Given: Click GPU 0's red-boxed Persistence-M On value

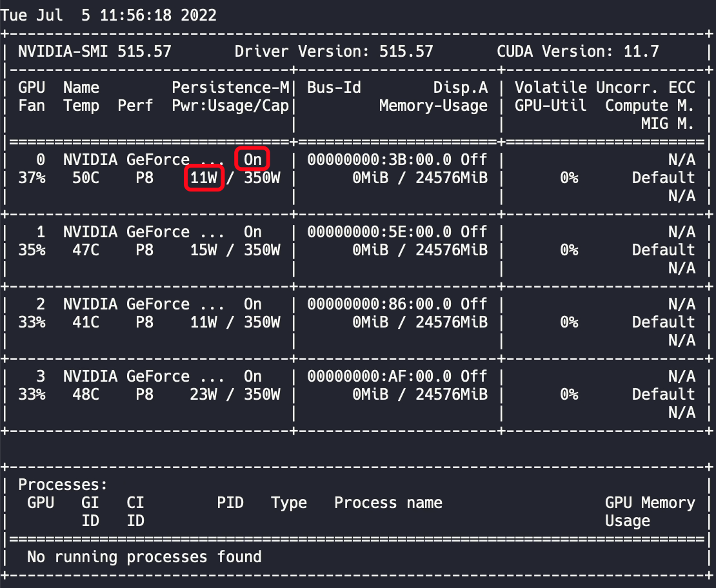Looking at the screenshot, I should tap(253, 159).
